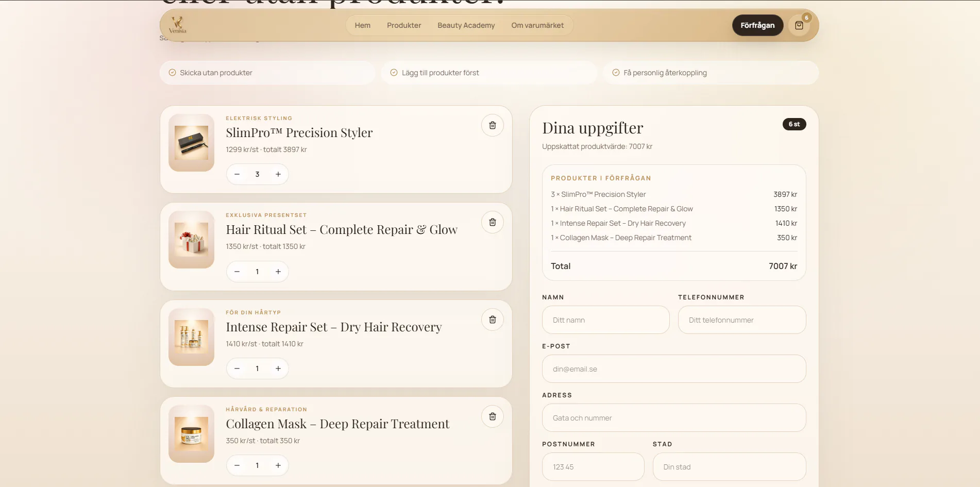The height and width of the screenshot is (487, 980).
Task: Click the Intense Repair Set – Dry Hair Recovery title
Action: click(x=334, y=327)
